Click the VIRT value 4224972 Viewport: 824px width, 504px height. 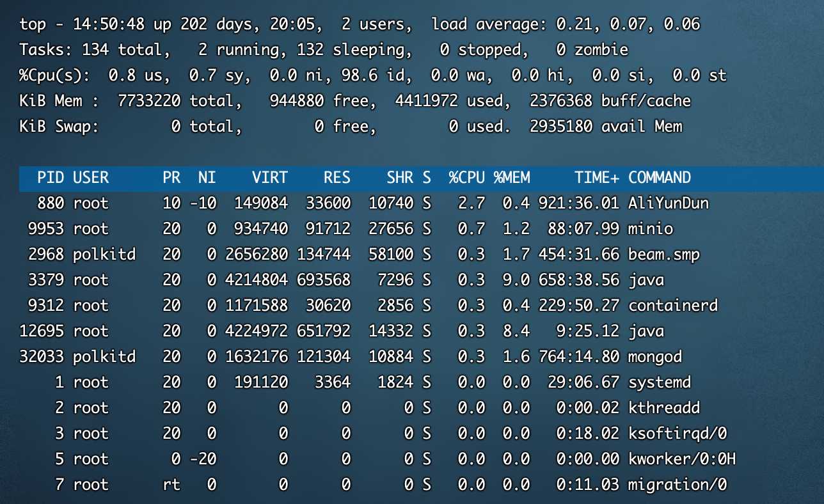257,331
